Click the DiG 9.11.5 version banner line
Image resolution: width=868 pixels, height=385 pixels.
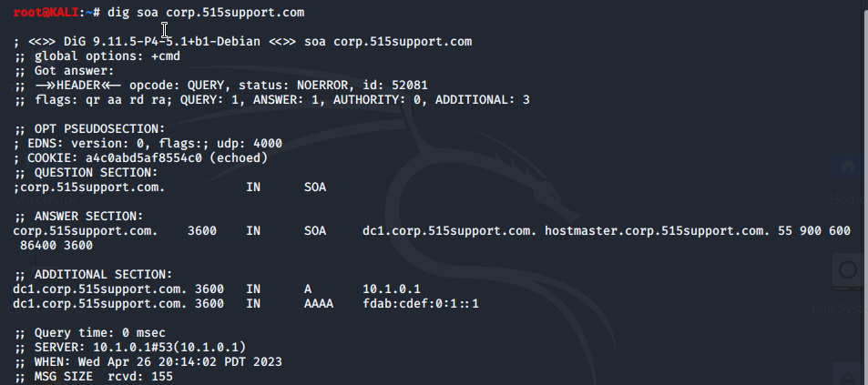(x=242, y=42)
